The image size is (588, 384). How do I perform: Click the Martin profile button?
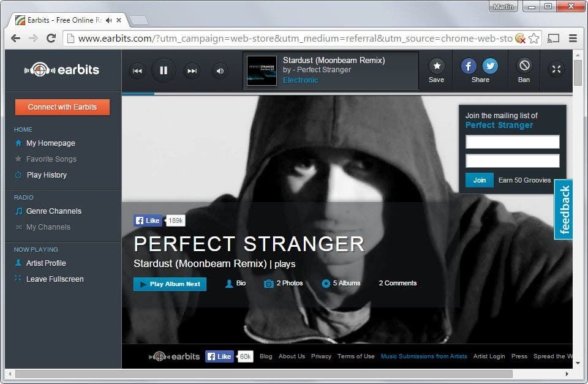coord(503,7)
